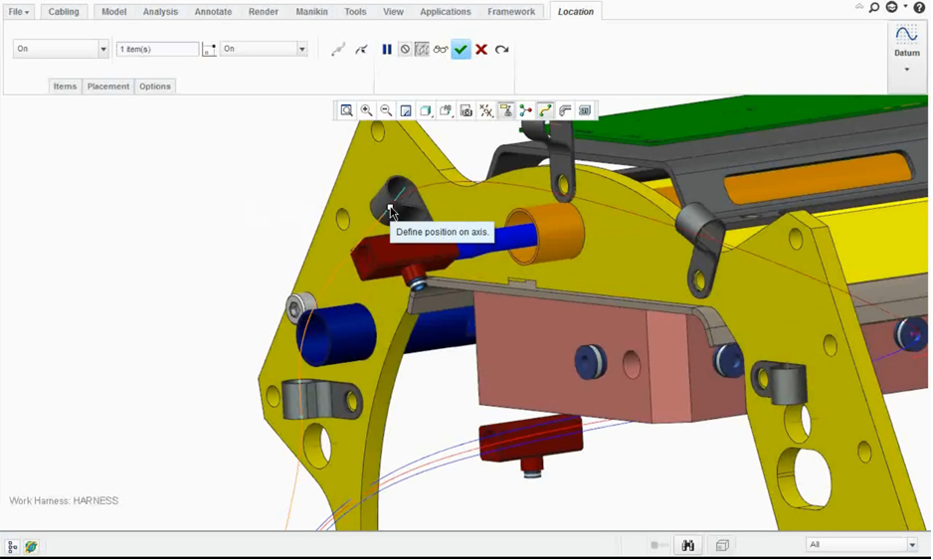The width and height of the screenshot is (933, 560).
Task: Open the Find tool binoculars icon
Action: click(x=688, y=545)
